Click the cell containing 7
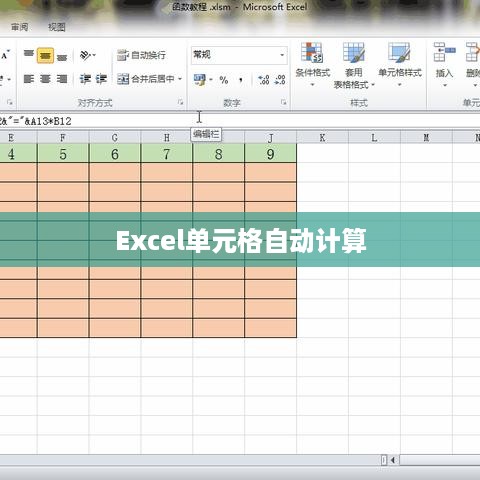The image size is (480, 480). (x=167, y=154)
